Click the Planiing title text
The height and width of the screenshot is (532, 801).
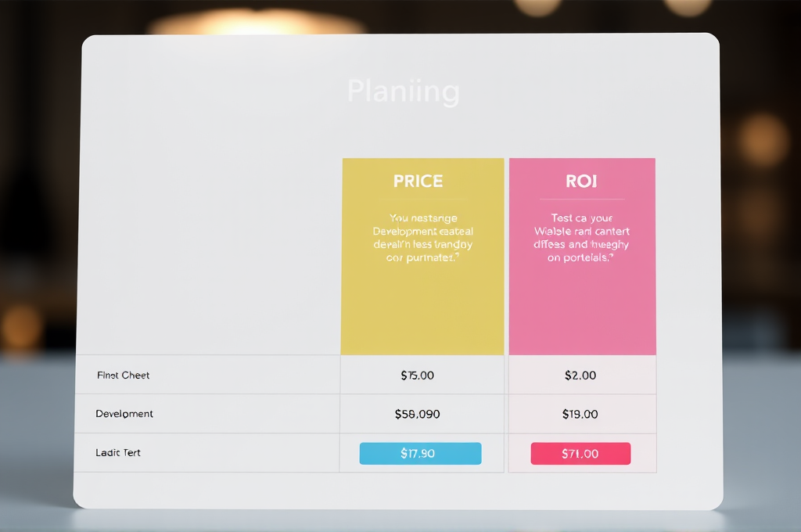403,92
